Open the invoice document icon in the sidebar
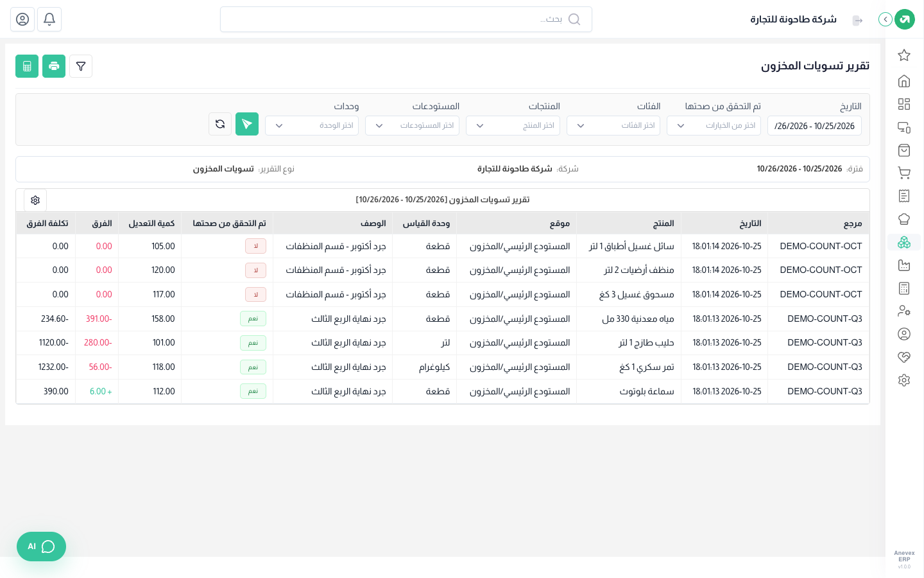The image size is (924, 578). (x=904, y=196)
